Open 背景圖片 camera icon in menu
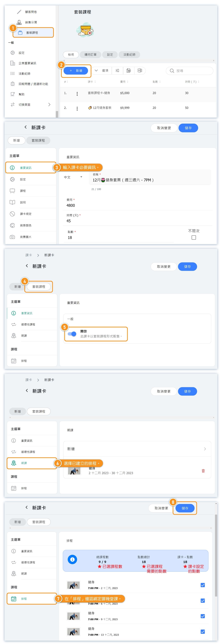 12,237
